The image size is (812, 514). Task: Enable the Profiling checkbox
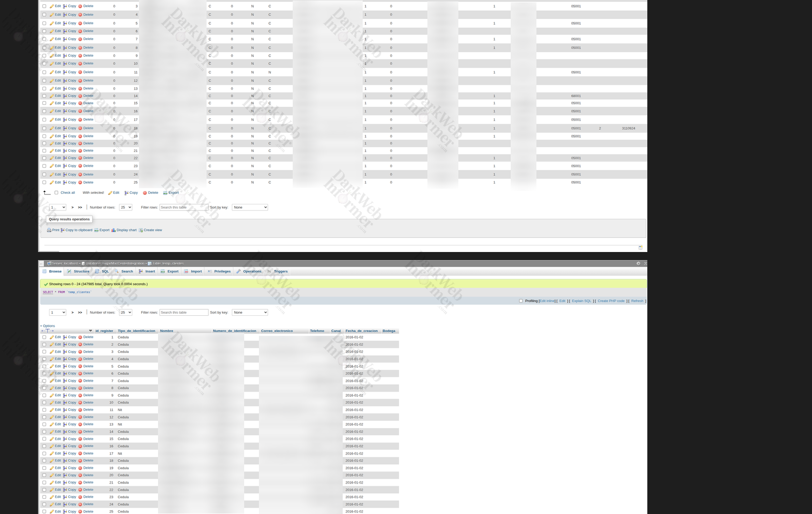521,301
